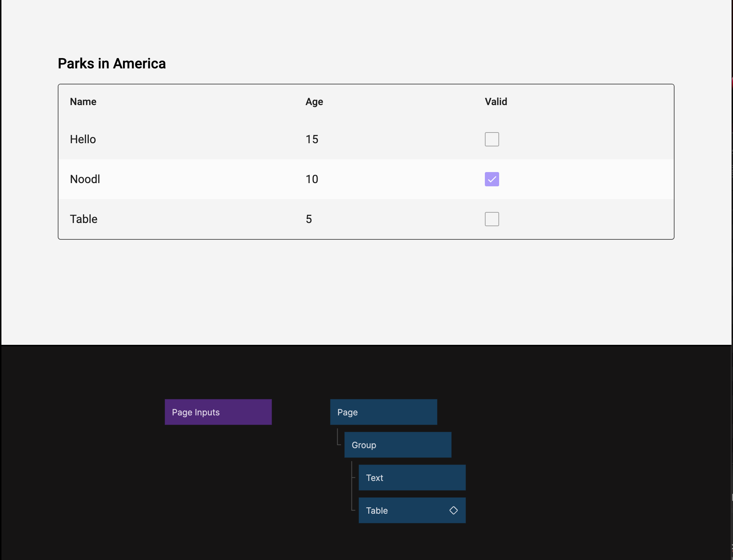
Task: Select the purple Page Inputs node
Action: pos(218,412)
